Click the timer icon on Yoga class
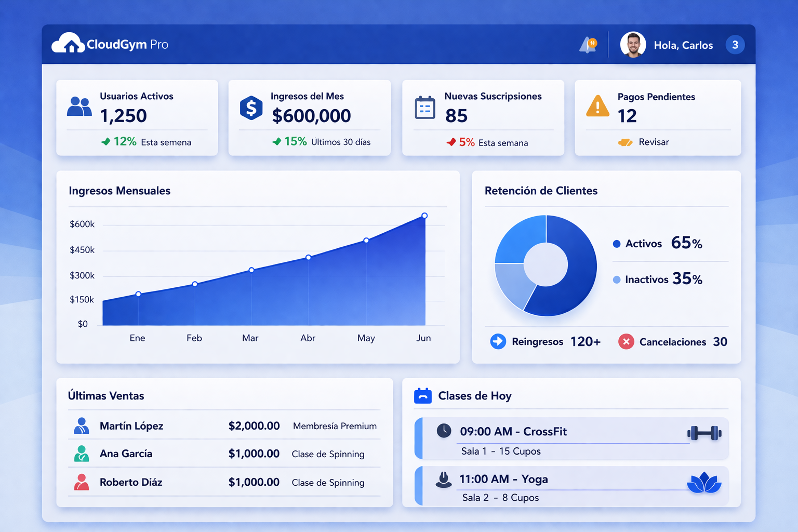This screenshot has width=798, height=532. pyautogui.click(x=443, y=479)
